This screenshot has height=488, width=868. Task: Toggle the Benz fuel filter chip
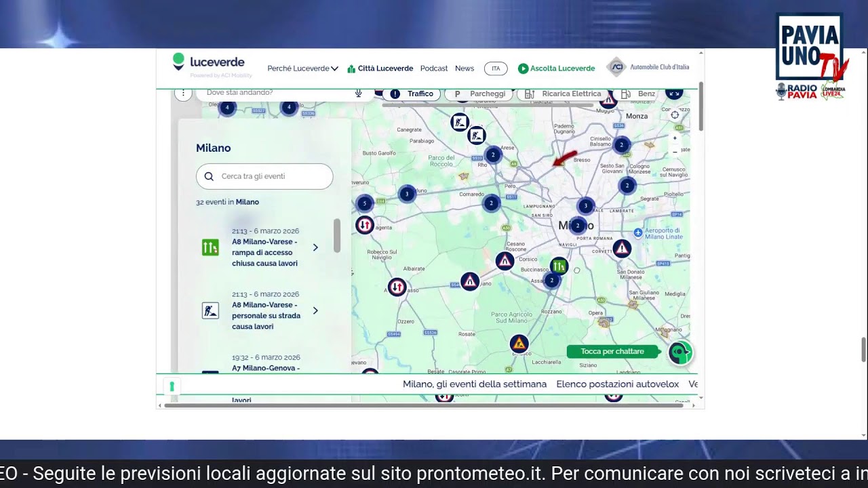point(639,94)
